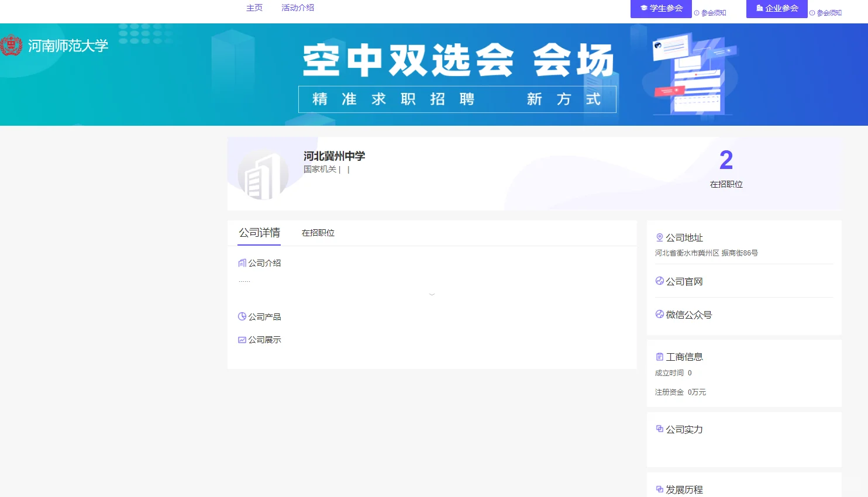Open the 公司官网 globe icon

659,281
